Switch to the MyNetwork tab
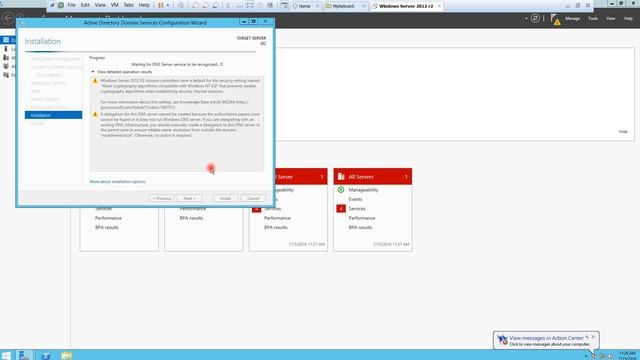This screenshot has height=360, width=640. (343, 6)
